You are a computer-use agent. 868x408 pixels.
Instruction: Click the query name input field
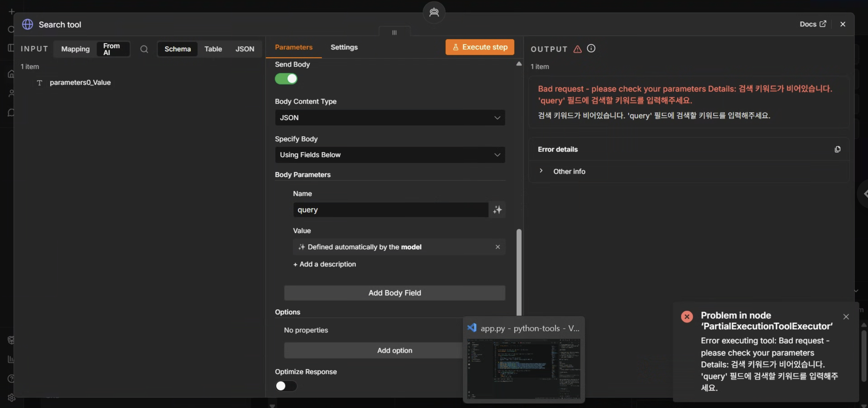coord(391,210)
